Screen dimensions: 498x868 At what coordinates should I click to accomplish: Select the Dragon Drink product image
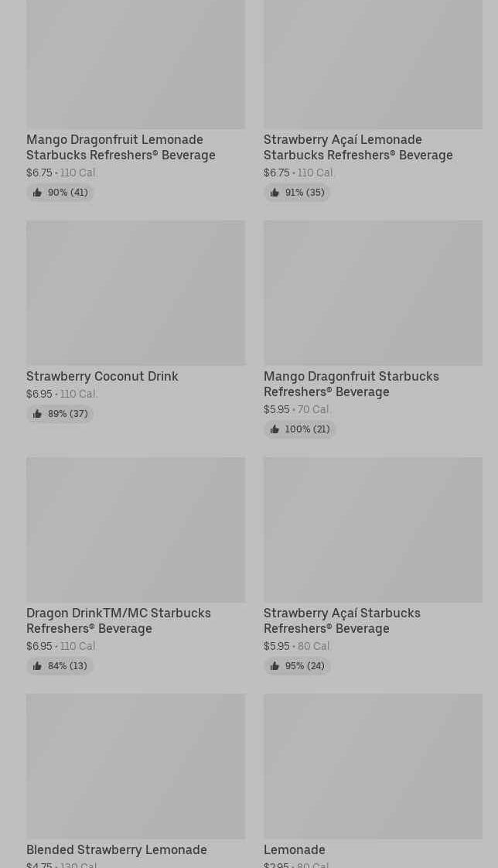[x=135, y=529]
